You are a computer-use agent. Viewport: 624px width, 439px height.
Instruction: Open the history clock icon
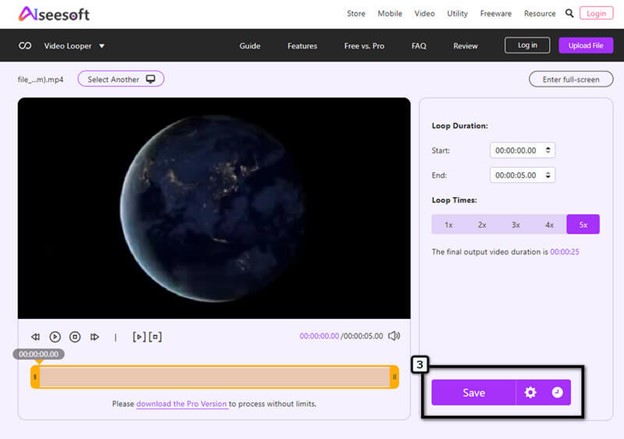(557, 392)
